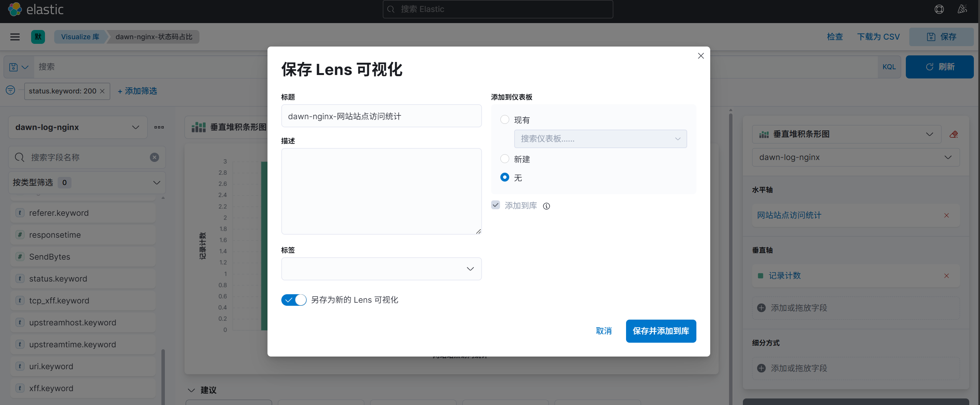The height and width of the screenshot is (405, 980).
Task: Select the 新建 dashboard radio option
Action: (505, 159)
